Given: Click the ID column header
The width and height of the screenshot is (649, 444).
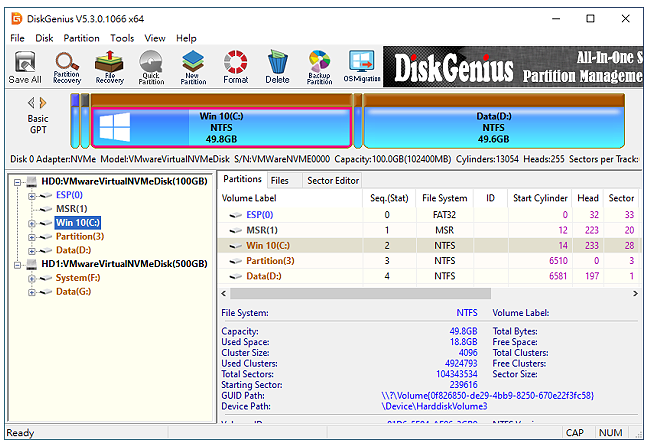Looking at the screenshot, I should pyautogui.click(x=490, y=198).
